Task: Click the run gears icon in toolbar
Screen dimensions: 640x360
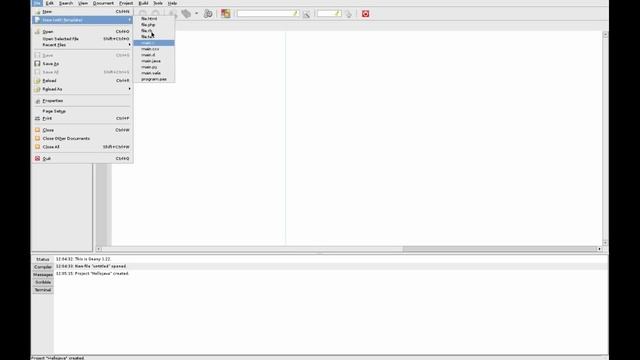Action: 208,14
